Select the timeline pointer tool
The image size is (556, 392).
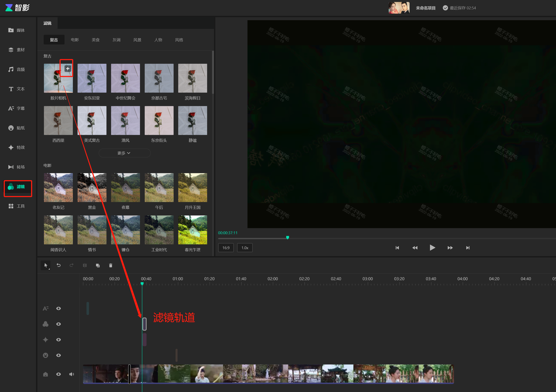click(x=46, y=265)
